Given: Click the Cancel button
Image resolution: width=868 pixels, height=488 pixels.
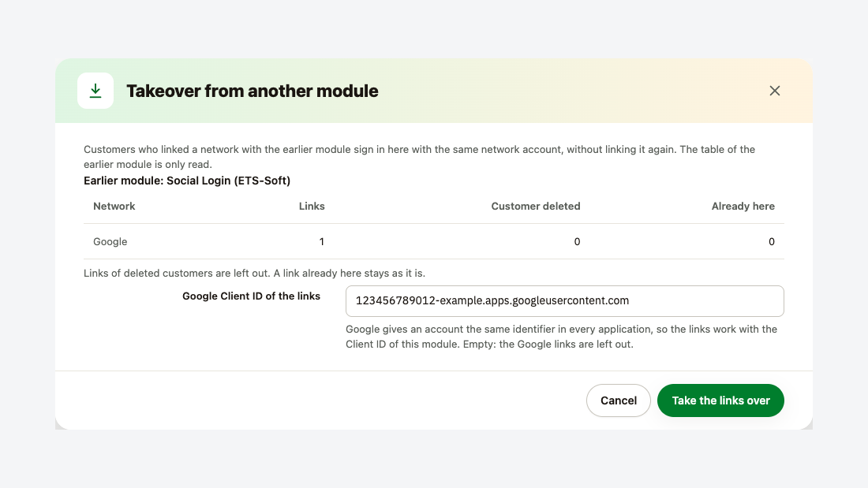Looking at the screenshot, I should click(x=619, y=400).
